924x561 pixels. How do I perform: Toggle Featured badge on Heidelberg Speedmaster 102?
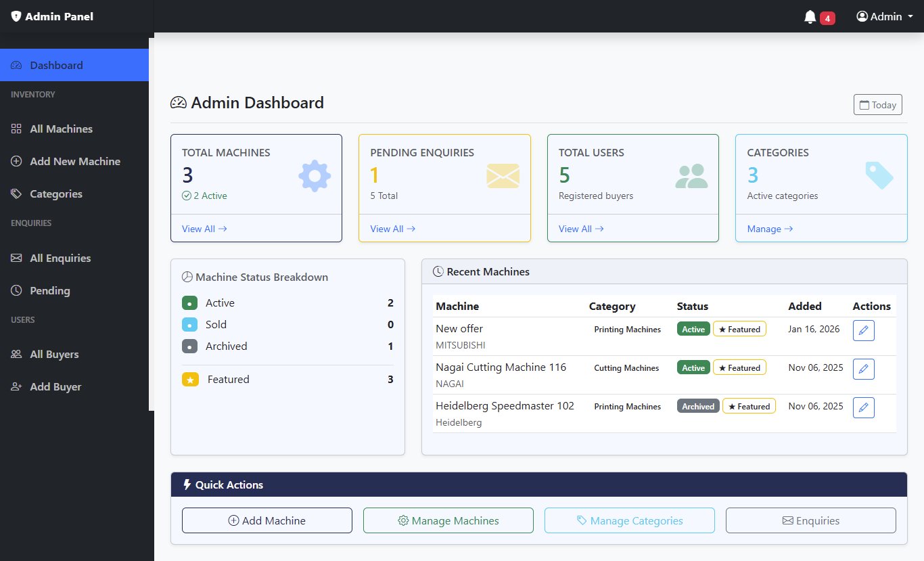click(x=749, y=405)
